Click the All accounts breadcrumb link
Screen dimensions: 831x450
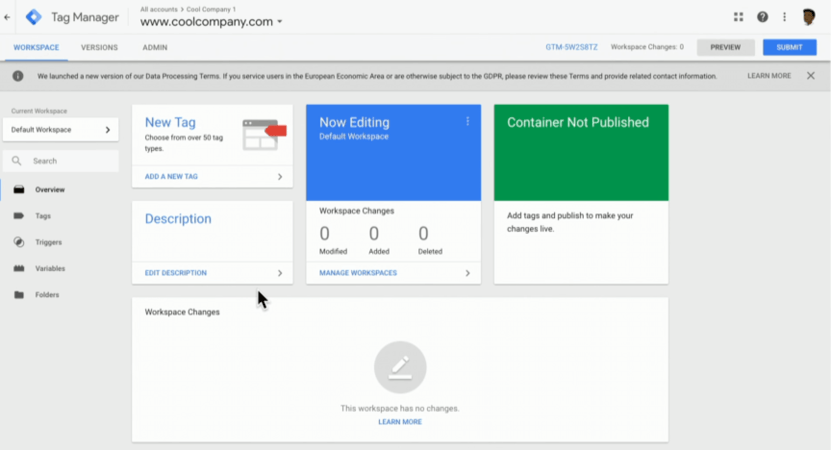pos(158,9)
